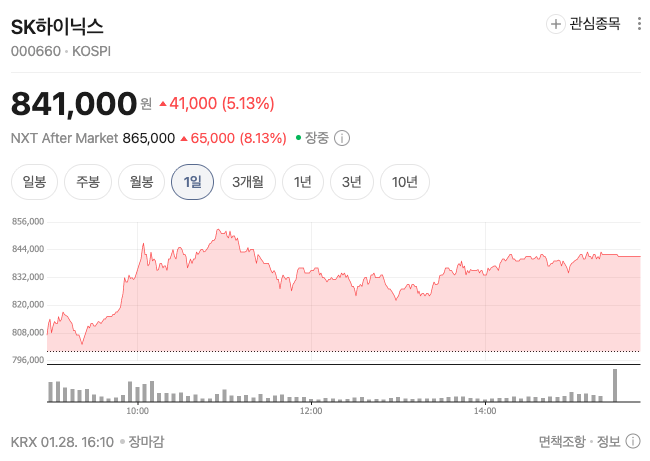Click the plus icon beside 관심종목
This screenshot has height=461, width=650.
coord(555,23)
